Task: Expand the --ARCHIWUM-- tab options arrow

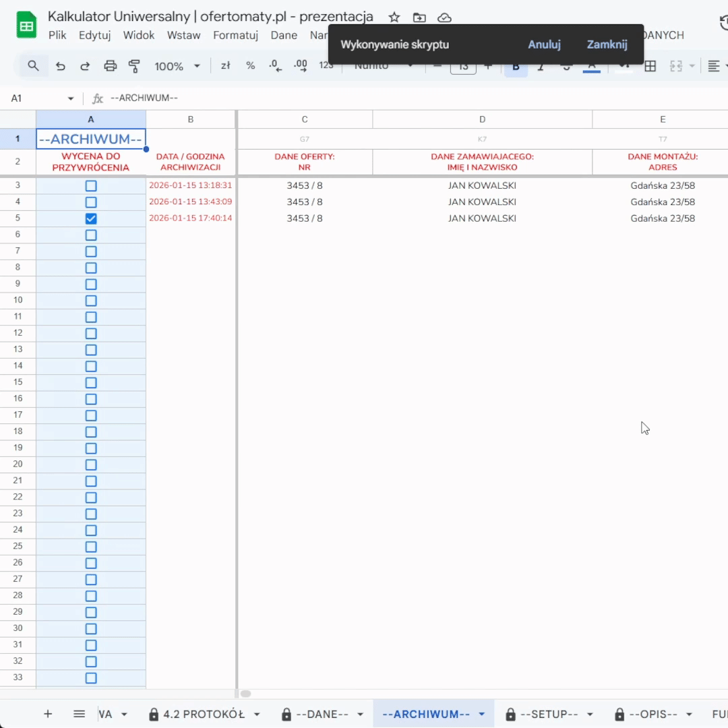Action: tap(482, 715)
